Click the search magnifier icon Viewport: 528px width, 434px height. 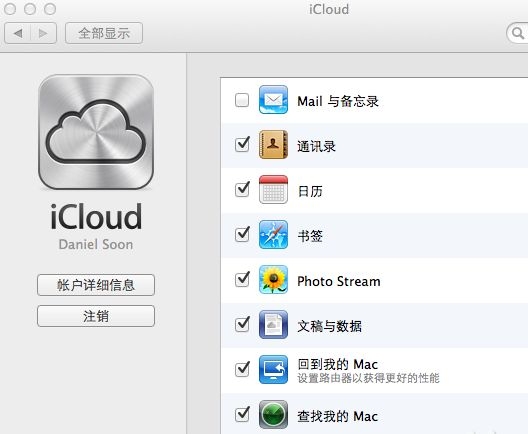pyautogui.click(x=517, y=33)
